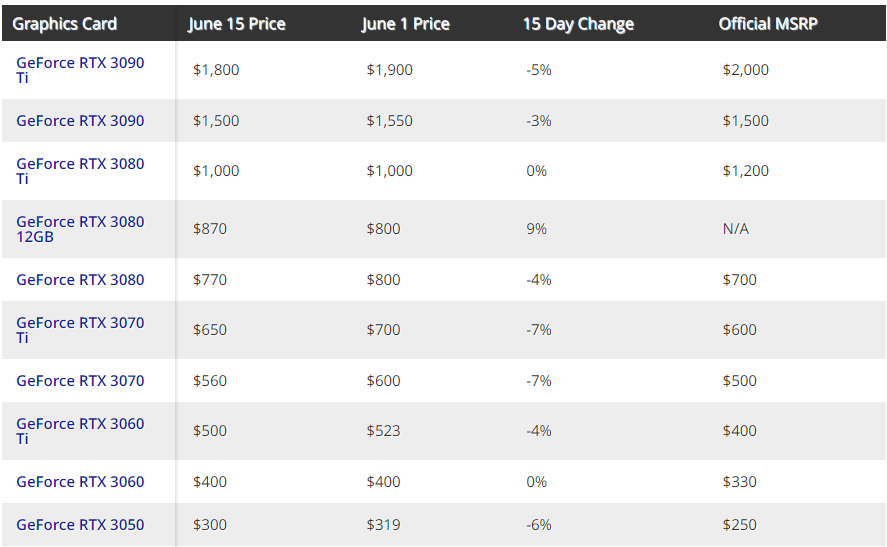Click the GeForce RTX 3050 link
The width and height of the screenshot is (887, 547).
tap(80, 524)
